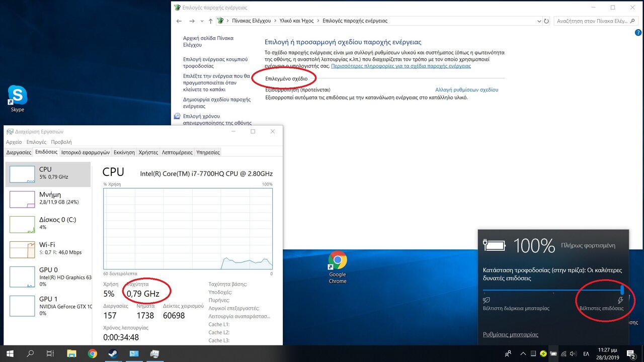Open recent locations dropdown in Power Options
The image size is (644, 362).
click(x=201, y=21)
